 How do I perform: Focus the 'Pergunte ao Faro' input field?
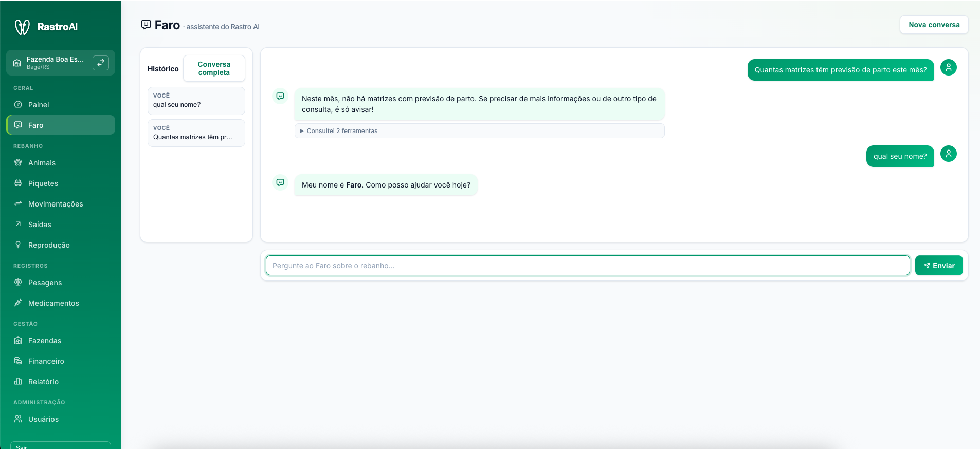pyautogui.click(x=588, y=266)
